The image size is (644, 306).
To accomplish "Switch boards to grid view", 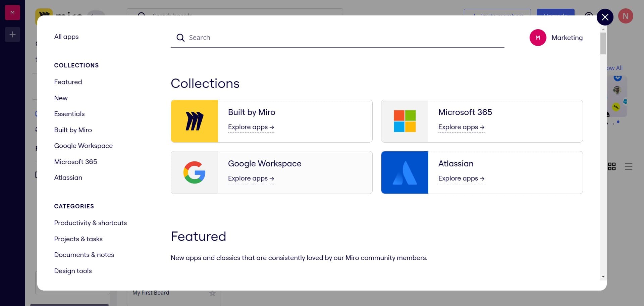I will pyautogui.click(x=612, y=166).
